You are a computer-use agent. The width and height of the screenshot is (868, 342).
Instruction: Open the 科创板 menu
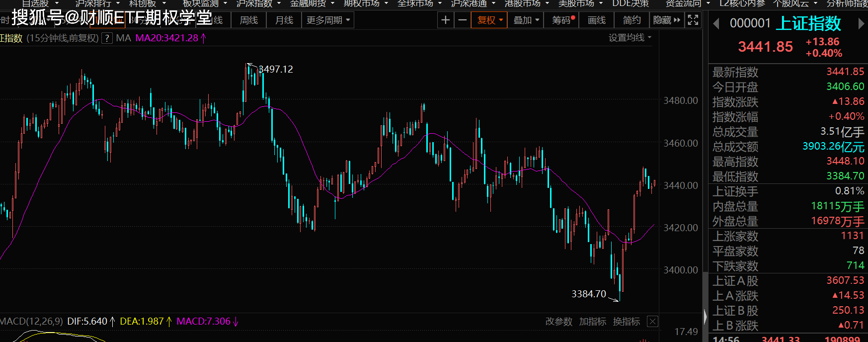pos(148,3)
